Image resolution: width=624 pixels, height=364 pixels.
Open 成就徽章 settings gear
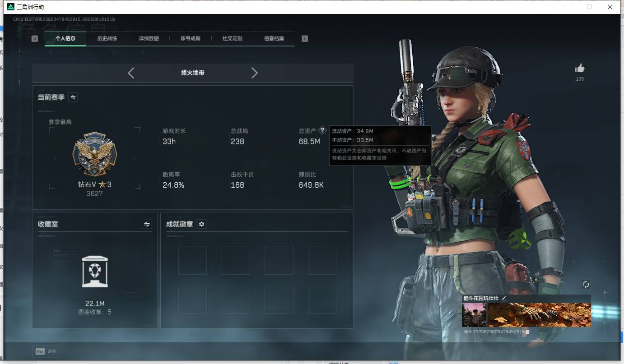[x=201, y=224]
